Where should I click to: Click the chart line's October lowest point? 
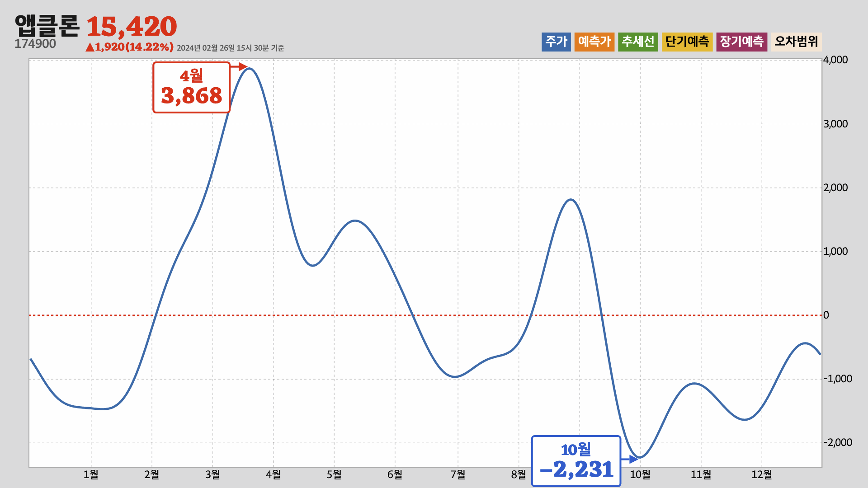(640, 457)
